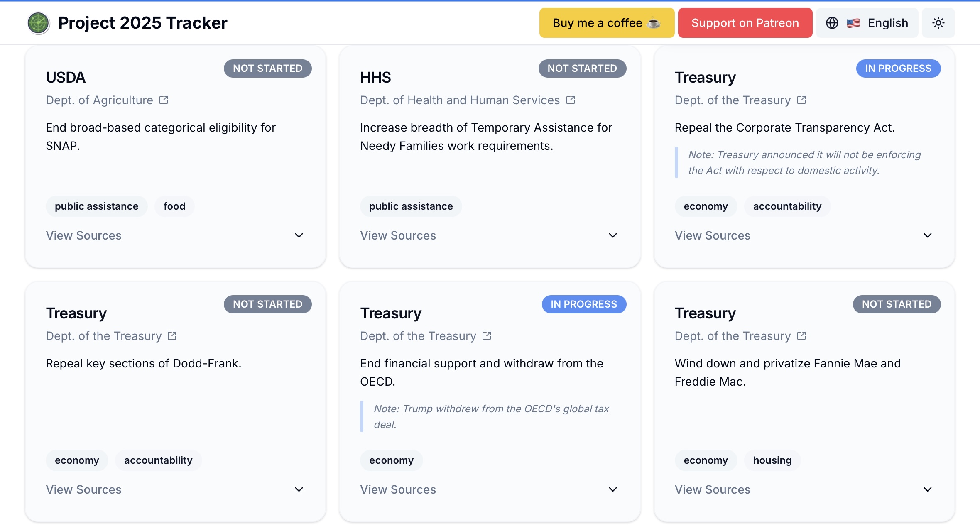The width and height of the screenshot is (980, 531).
Task: Click the Support on Patreon button
Action: click(745, 23)
